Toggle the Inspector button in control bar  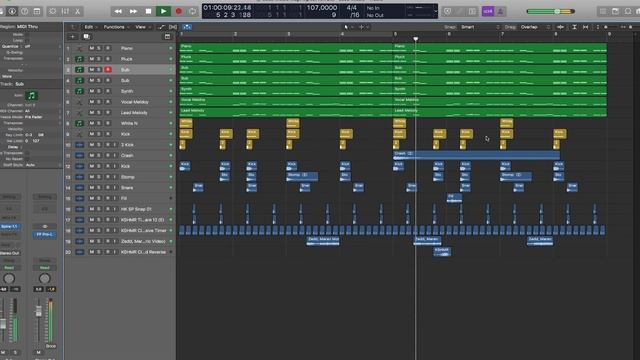pyautogui.click(x=12, y=11)
